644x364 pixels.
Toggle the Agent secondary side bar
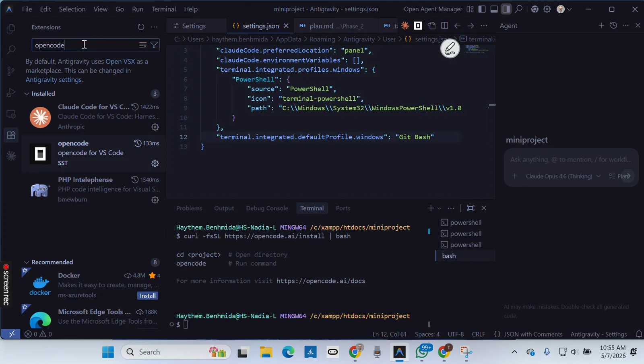(506, 9)
